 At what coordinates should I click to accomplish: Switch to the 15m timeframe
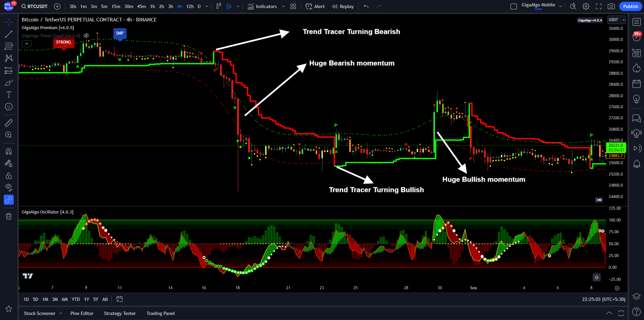[116, 6]
